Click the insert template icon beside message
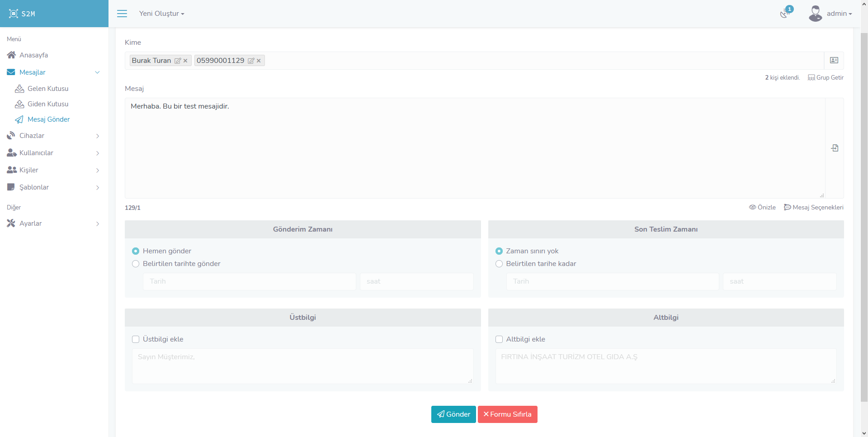This screenshot has width=868, height=437. tap(835, 148)
